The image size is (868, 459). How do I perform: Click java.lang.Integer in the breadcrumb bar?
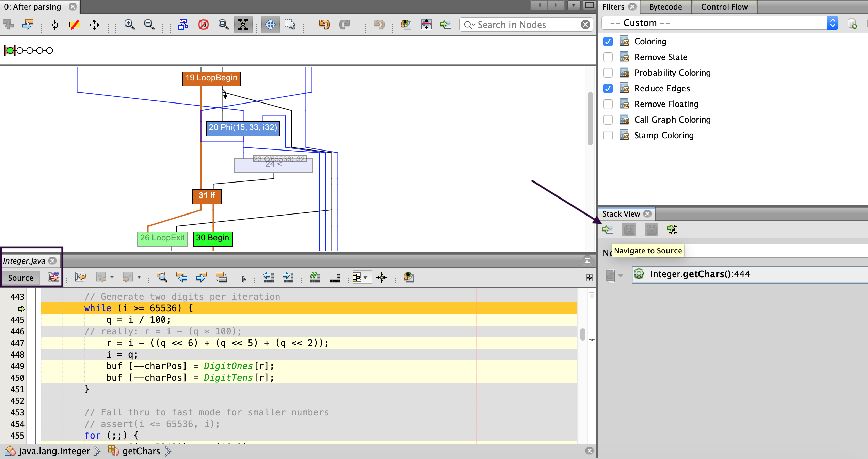(x=54, y=451)
